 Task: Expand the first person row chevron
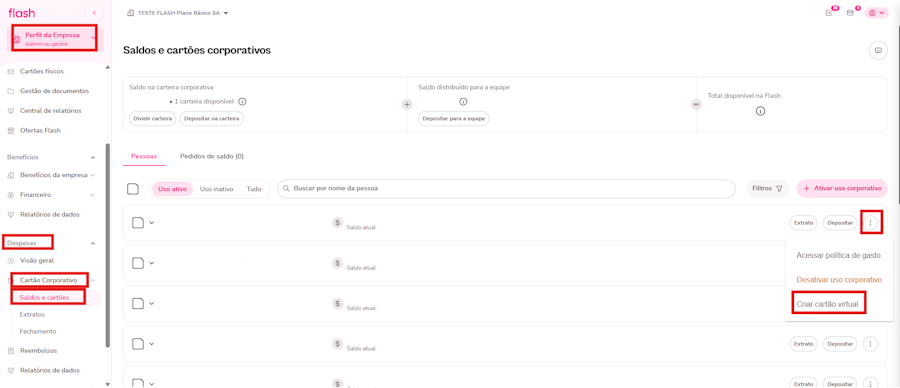(152, 223)
